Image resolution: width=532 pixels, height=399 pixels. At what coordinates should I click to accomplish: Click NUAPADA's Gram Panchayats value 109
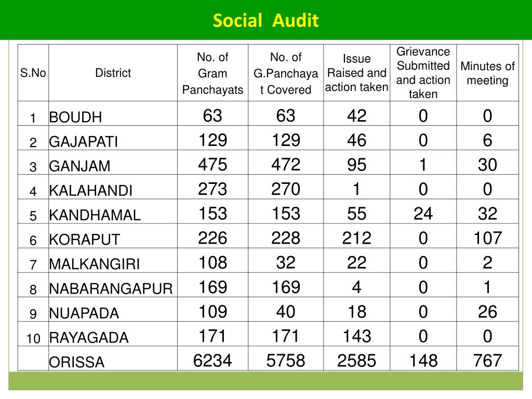[x=212, y=312]
